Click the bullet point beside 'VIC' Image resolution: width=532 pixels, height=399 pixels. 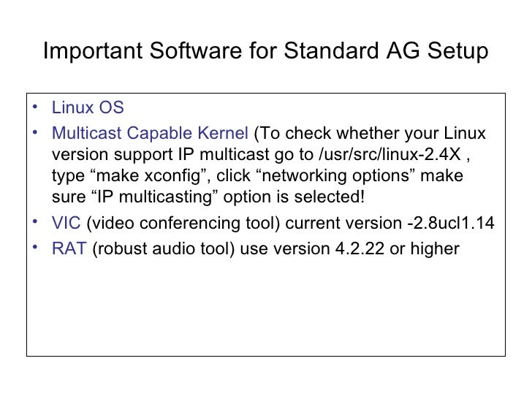tap(35, 222)
